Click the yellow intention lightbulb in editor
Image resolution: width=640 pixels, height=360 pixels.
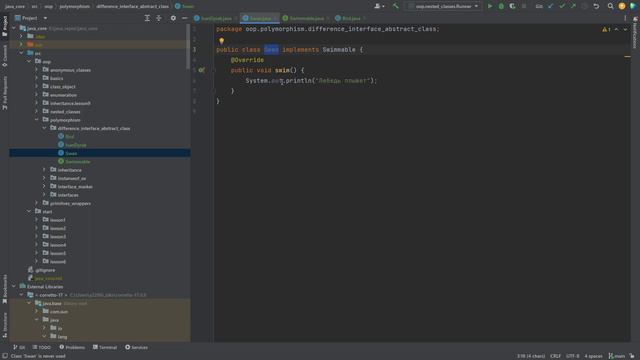[221, 41]
